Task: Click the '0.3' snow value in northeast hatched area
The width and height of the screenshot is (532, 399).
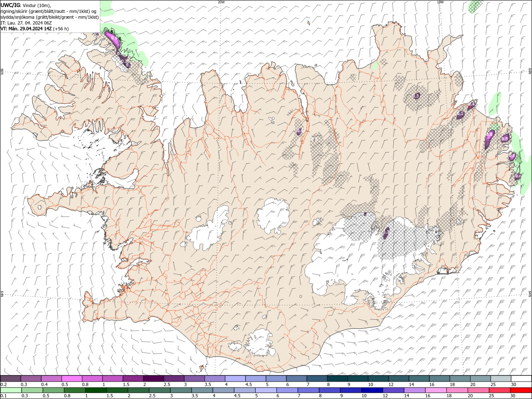Action: [x=417, y=96]
